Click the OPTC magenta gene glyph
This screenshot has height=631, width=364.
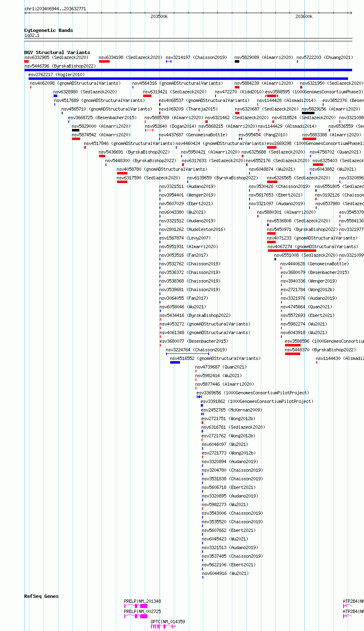163,626
